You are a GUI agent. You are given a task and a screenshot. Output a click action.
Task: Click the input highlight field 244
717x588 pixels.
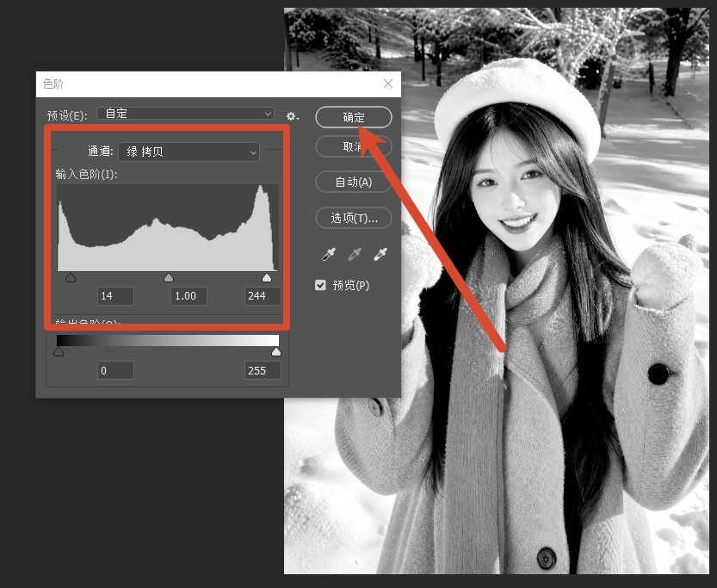click(x=263, y=296)
